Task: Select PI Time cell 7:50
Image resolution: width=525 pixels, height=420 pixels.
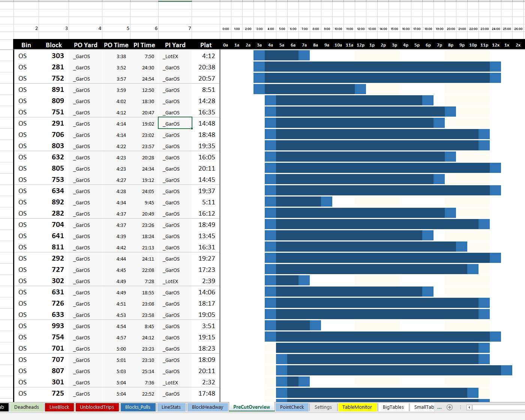Action: pos(144,56)
